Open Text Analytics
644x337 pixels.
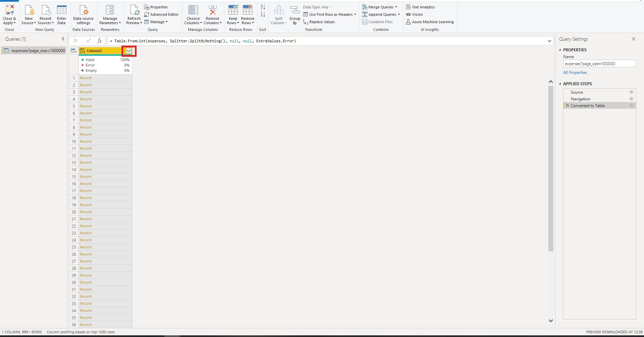(x=420, y=7)
